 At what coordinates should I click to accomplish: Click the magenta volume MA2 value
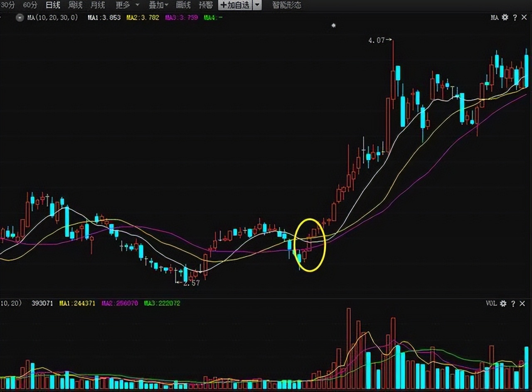(x=120, y=303)
